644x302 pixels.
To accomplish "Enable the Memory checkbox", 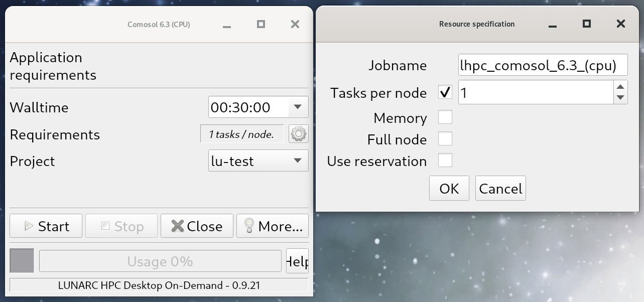I will [x=445, y=117].
